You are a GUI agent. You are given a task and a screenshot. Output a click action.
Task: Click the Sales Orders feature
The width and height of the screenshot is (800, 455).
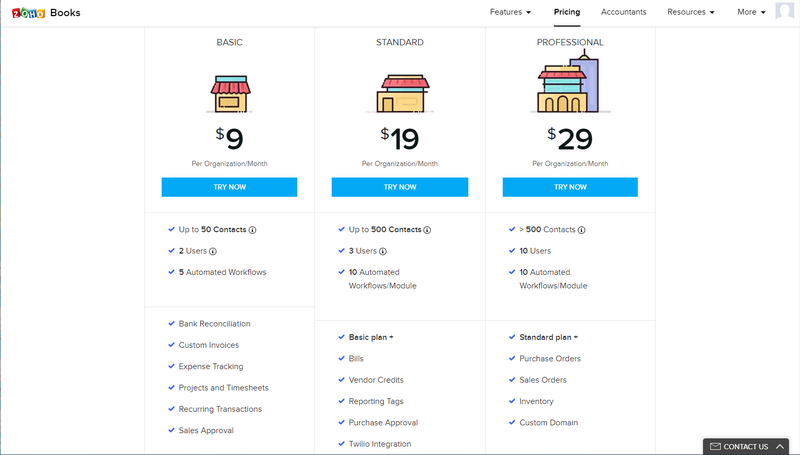[x=543, y=381]
